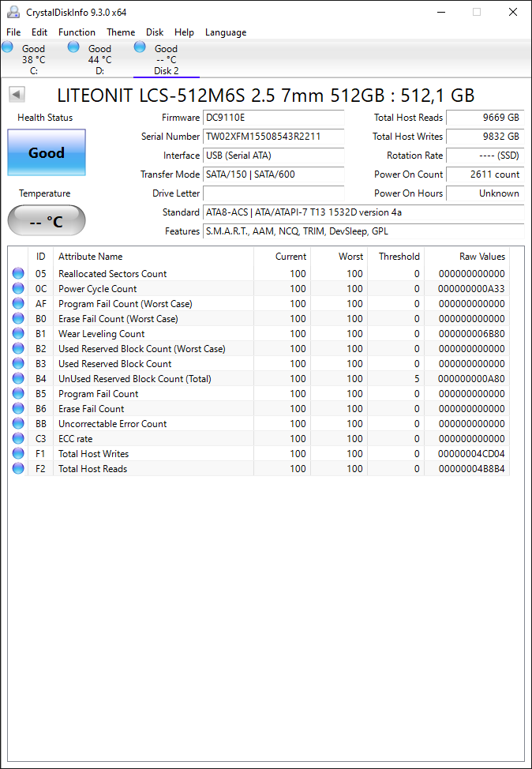Click the Disk 2 health orb
532x769 pixels.
[x=140, y=47]
